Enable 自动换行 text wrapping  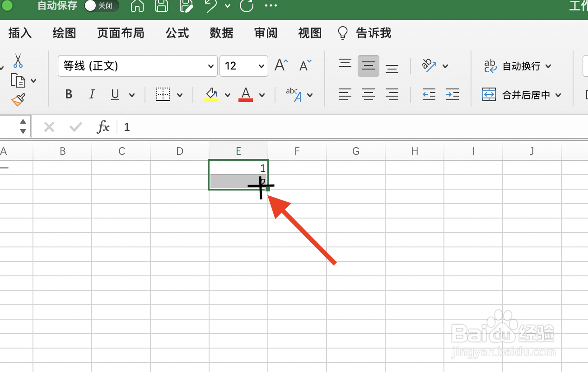pos(518,66)
